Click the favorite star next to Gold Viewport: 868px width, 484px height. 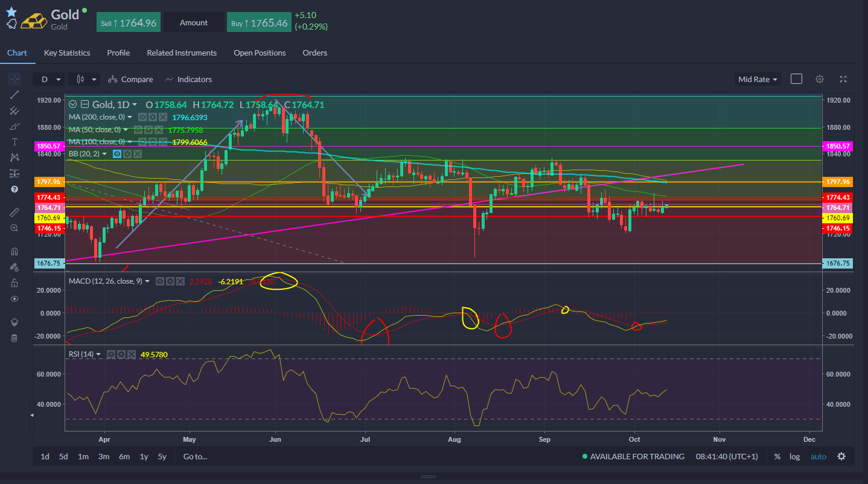coord(11,11)
